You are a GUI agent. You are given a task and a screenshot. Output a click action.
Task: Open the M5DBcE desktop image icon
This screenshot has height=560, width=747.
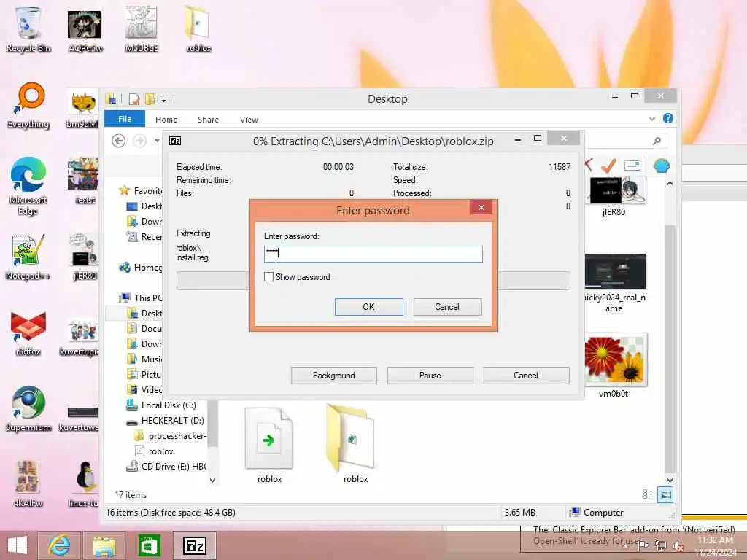pos(142,29)
